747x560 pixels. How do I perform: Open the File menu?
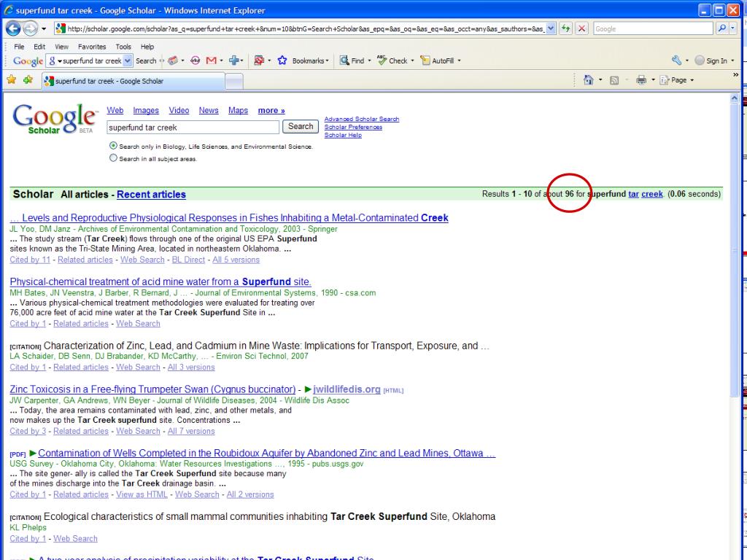point(19,47)
